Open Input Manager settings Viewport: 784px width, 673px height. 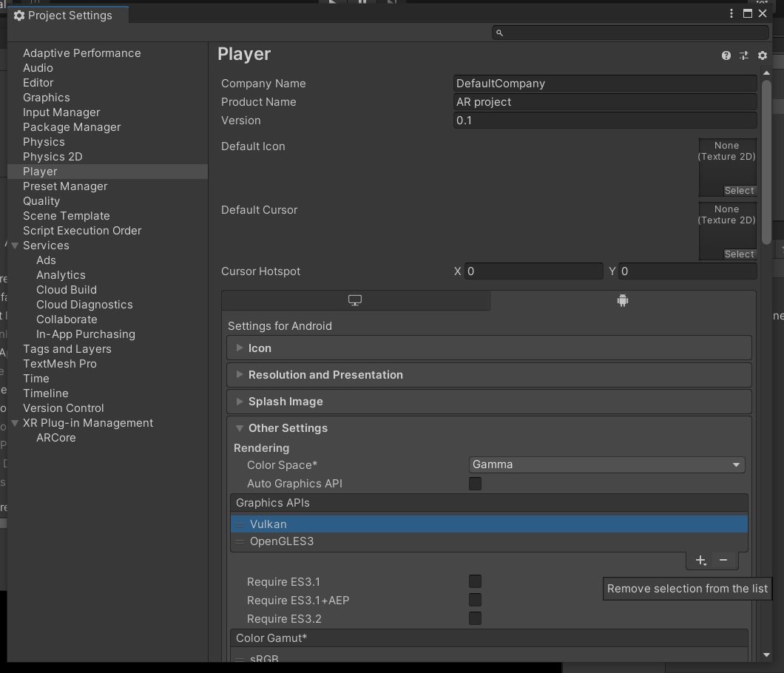(x=61, y=112)
